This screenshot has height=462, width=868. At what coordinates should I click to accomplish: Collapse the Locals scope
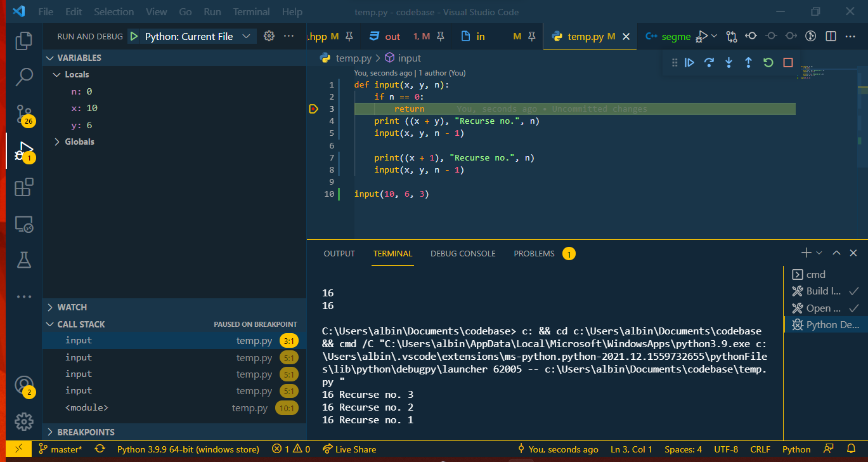174,74
